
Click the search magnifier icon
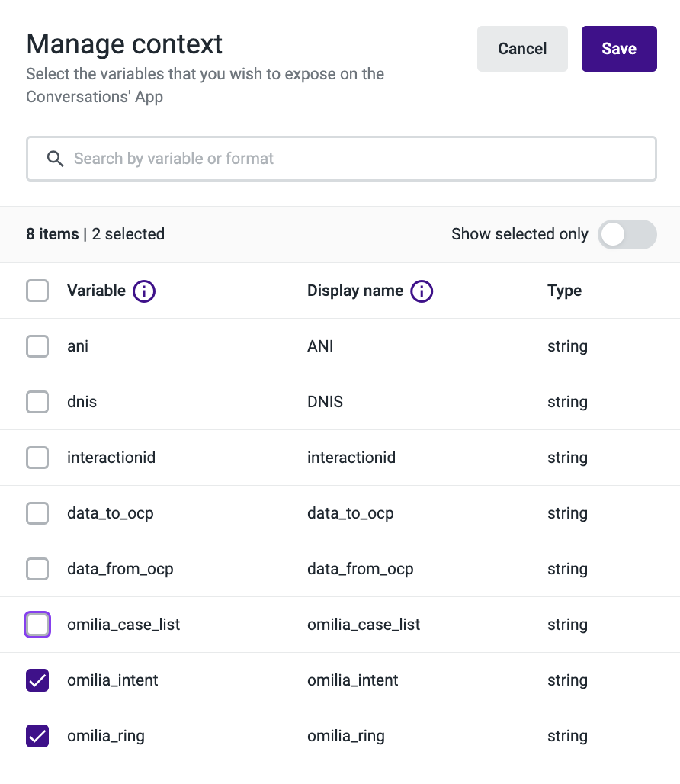(55, 159)
